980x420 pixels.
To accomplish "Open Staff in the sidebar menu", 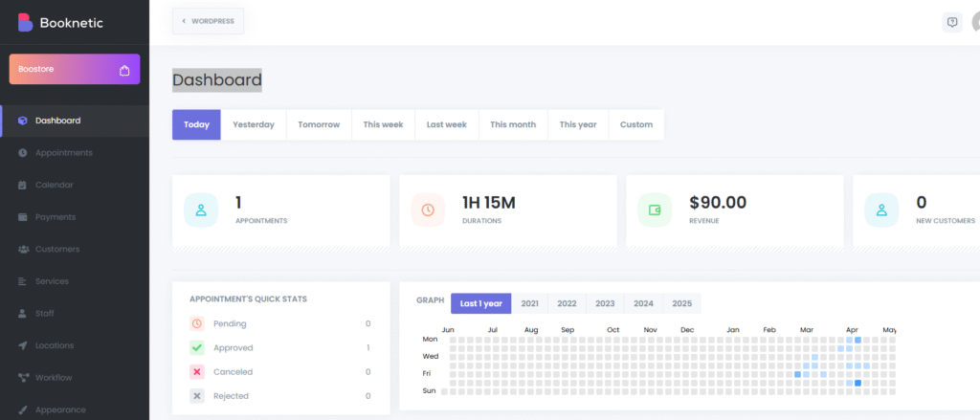I will click(44, 313).
